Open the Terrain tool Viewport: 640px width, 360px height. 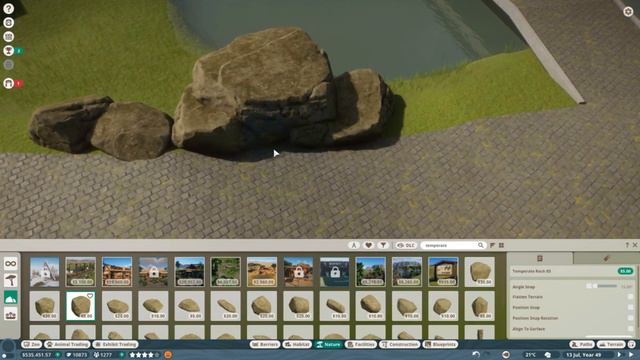(611, 344)
